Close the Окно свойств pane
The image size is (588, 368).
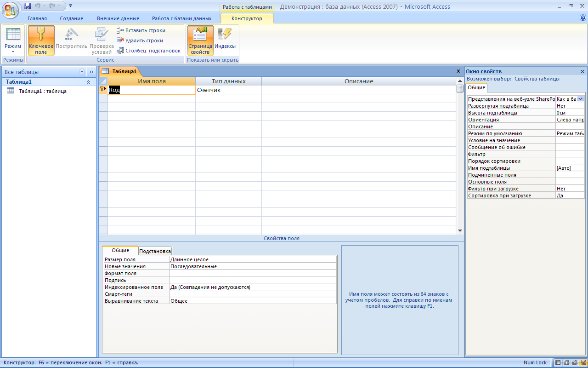point(582,71)
